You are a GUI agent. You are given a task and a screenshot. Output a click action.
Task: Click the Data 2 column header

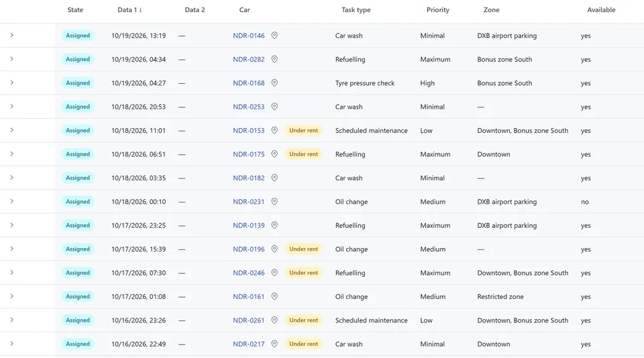[195, 10]
